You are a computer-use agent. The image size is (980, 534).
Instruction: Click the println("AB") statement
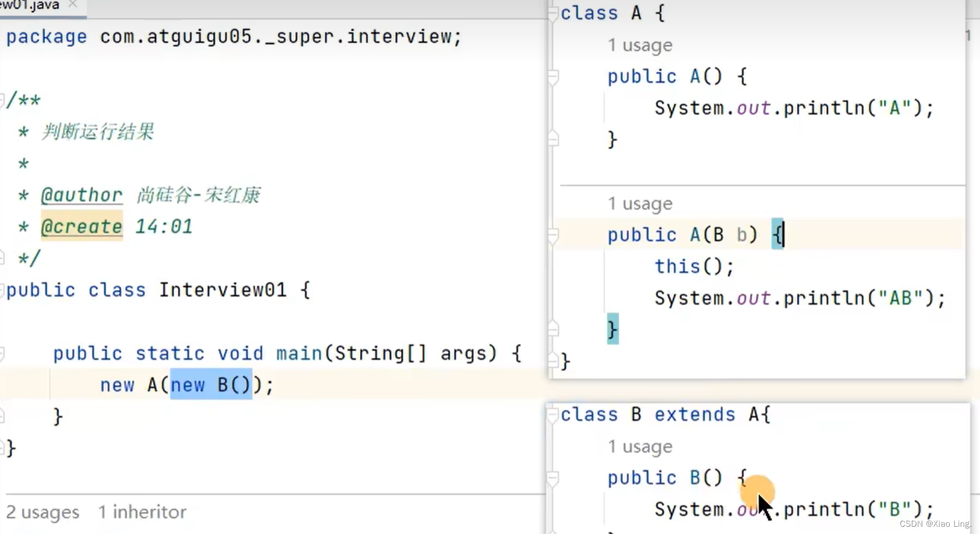tap(799, 298)
